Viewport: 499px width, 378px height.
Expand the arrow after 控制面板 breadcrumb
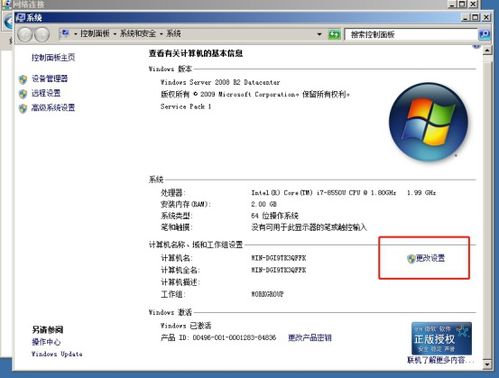tap(115, 34)
